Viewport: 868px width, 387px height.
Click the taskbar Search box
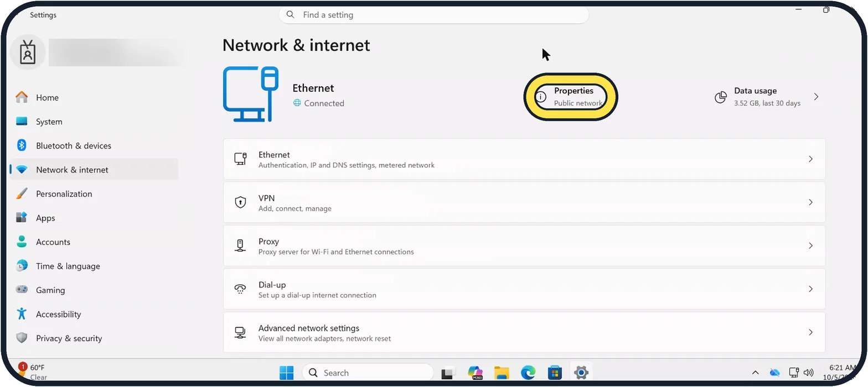point(368,373)
